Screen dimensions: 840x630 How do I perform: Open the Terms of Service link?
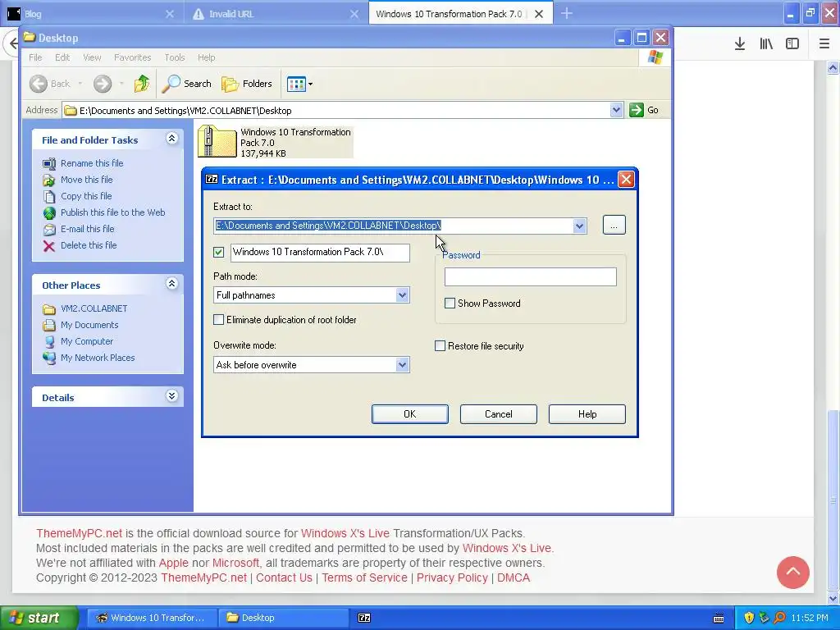(364, 577)
